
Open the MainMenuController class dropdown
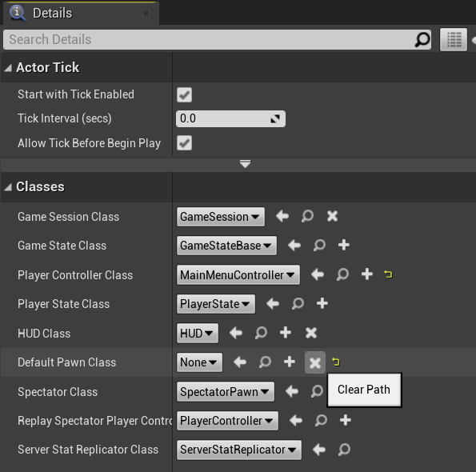238,275
